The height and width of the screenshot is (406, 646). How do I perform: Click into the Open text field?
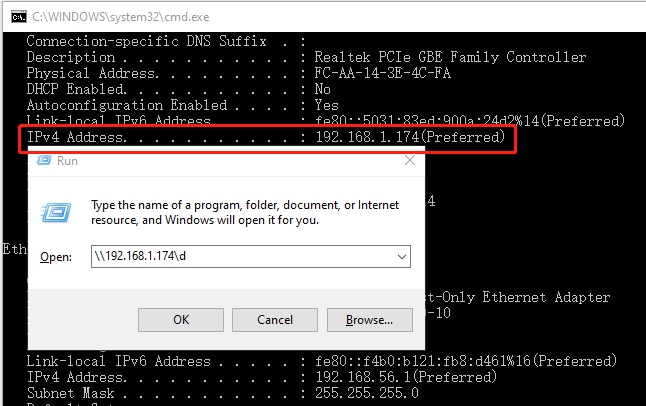[240, 257]
